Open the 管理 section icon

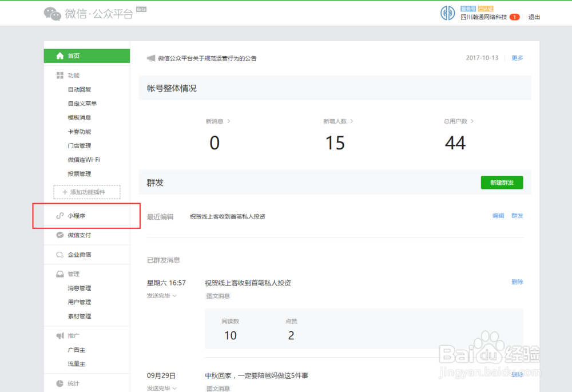60,274
